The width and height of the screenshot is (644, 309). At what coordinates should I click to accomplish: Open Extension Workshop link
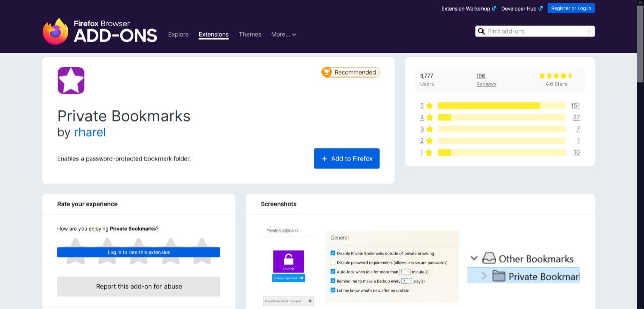point(469,9)
